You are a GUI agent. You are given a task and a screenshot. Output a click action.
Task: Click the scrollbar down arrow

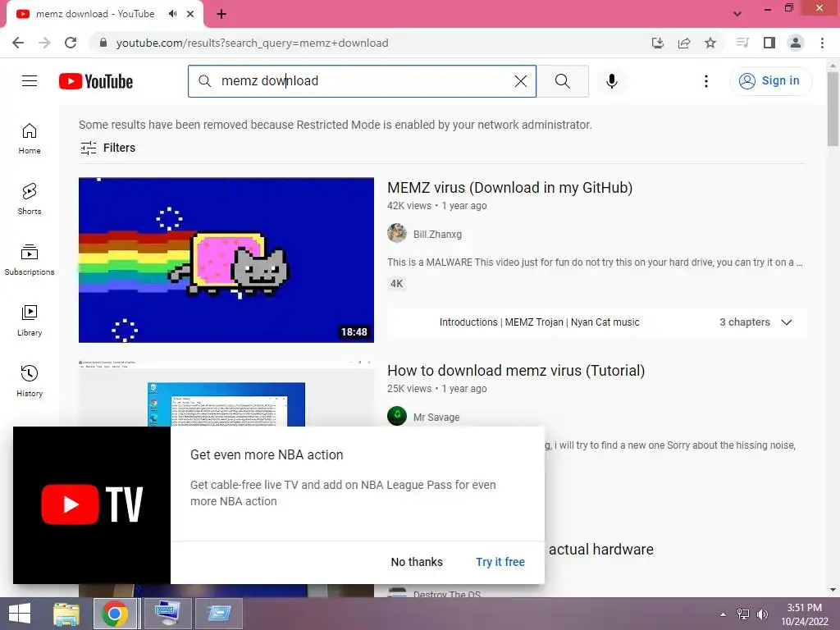(x=833, y=591)
